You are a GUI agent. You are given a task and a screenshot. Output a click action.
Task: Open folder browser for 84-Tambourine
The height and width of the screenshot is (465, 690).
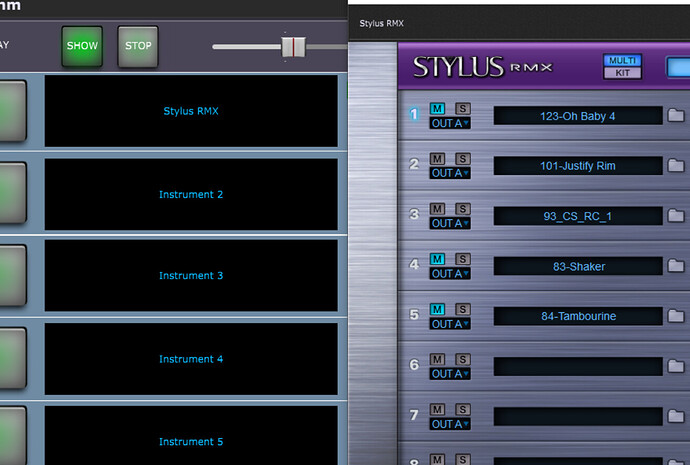[x=676, y=316]
